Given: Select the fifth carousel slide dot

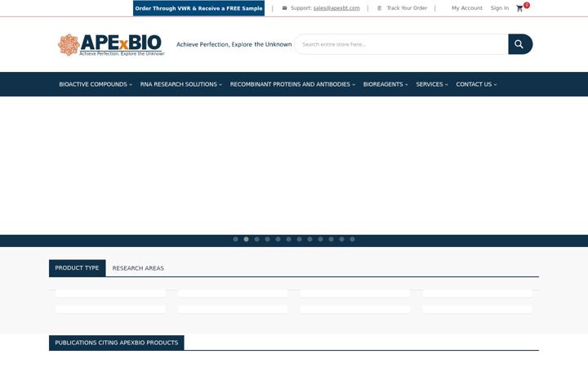Looking at the screenshot, I should tap(278, 239).
